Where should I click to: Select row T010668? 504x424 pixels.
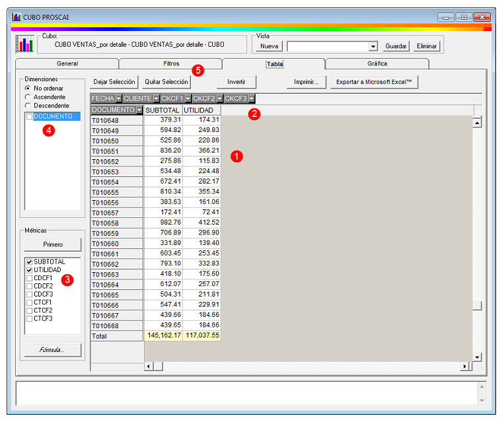[x=117, y=326]
